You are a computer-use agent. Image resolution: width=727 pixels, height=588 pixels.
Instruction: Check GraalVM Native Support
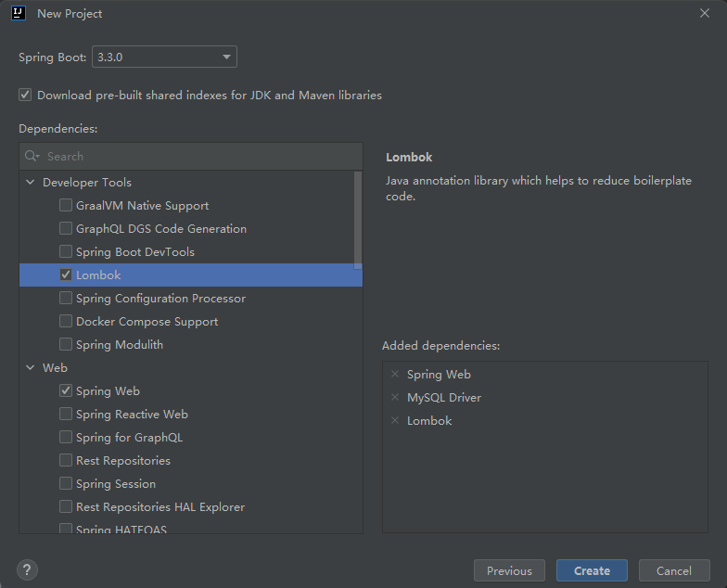click(66, 205)
